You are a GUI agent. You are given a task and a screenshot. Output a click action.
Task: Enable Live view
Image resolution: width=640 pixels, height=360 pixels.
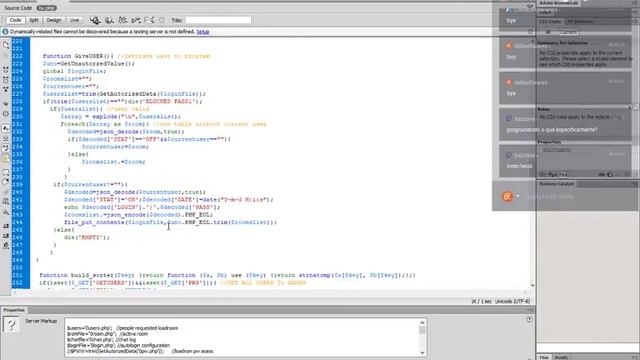click(x=74, y=20)
